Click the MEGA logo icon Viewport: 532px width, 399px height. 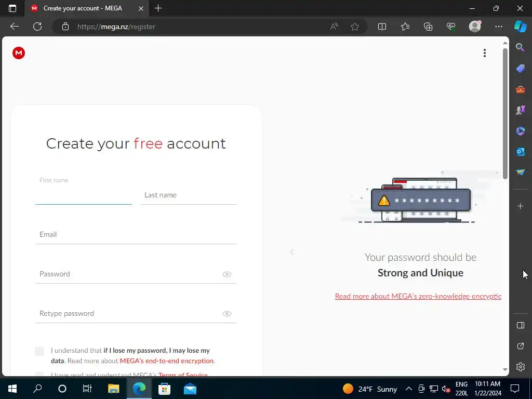click(19, 53)
